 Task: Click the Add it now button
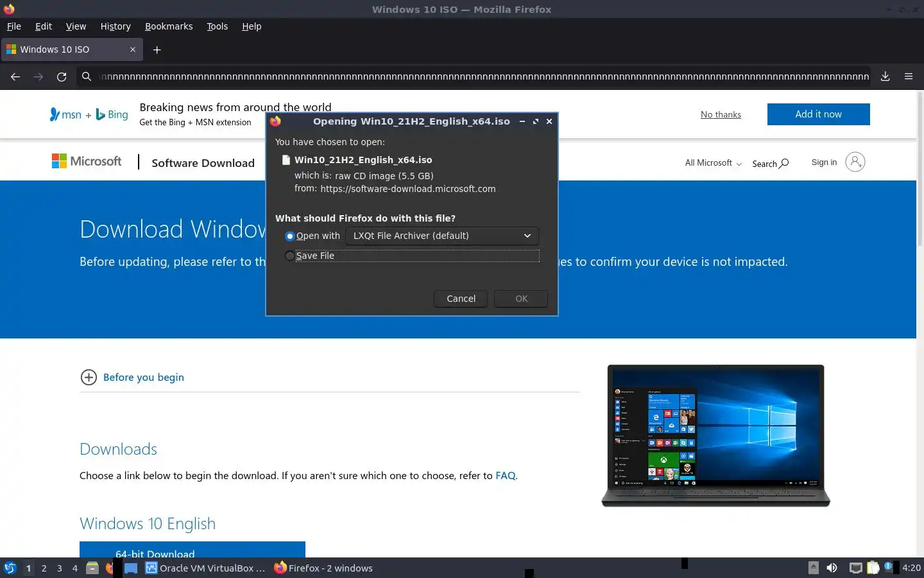pyautogui.click(x=818, y=114)
